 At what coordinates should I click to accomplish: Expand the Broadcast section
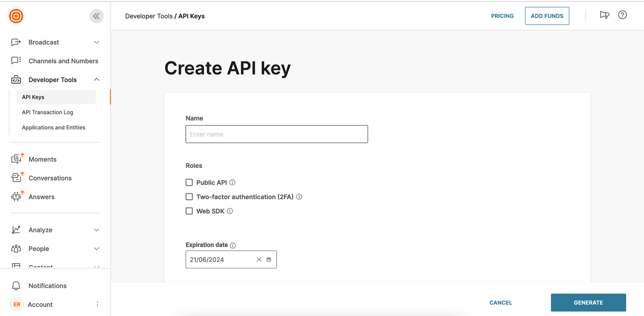point(96,42)
